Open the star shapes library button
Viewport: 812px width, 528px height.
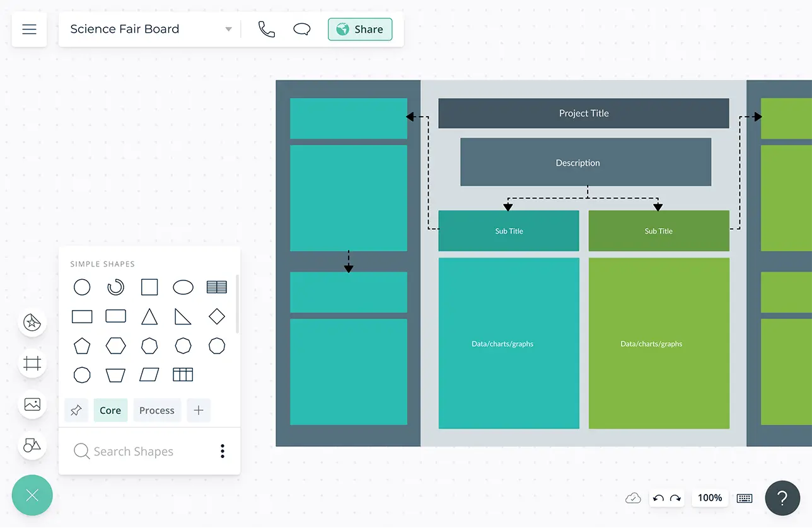click(32, 323)
